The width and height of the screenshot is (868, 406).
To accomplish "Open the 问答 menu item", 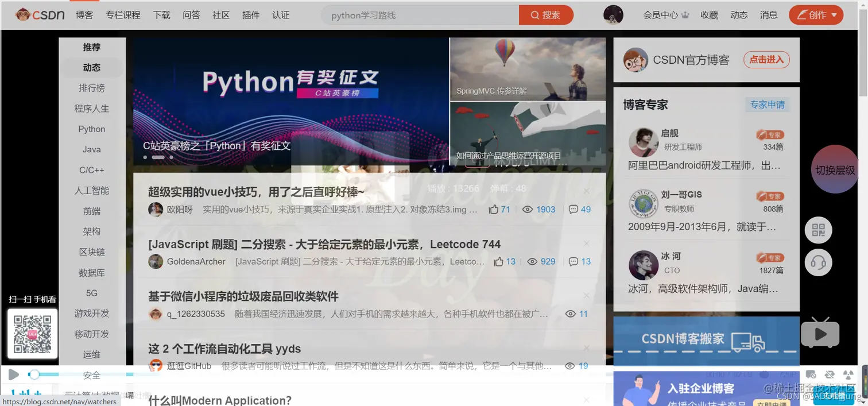I will click(191, 15).
